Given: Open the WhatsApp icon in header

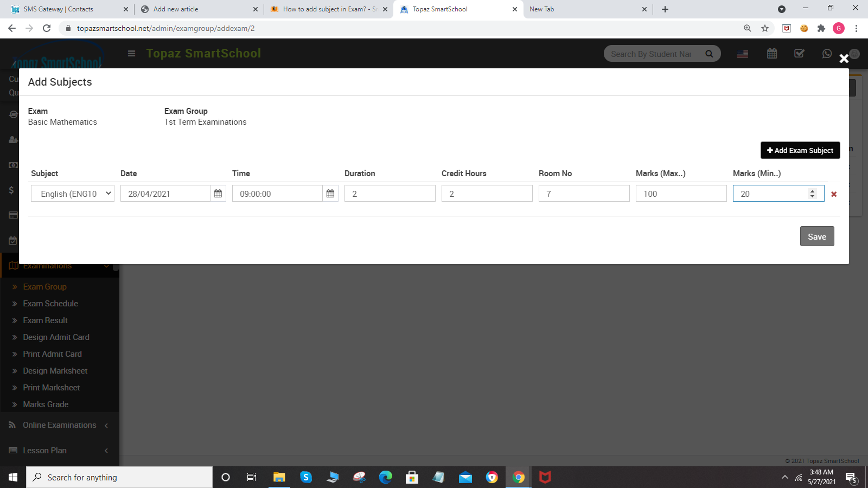Looking at the screenshot, I should 827,54.
